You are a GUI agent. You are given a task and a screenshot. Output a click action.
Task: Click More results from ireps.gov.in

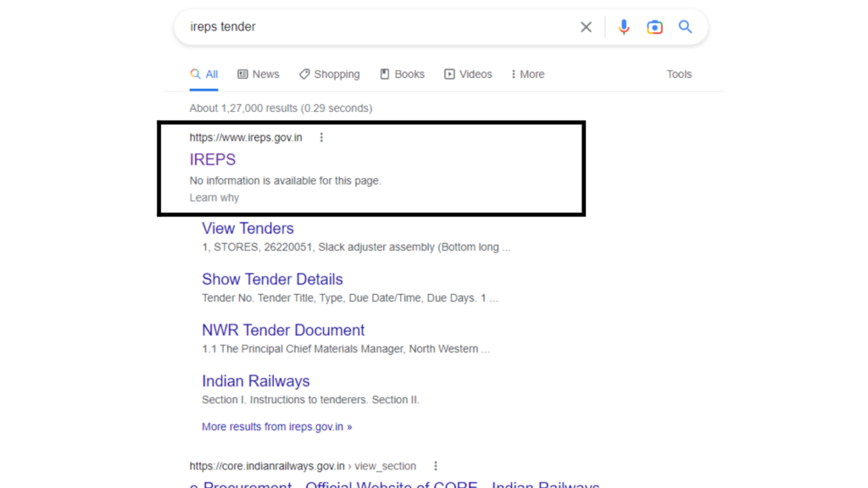[276, 427]
